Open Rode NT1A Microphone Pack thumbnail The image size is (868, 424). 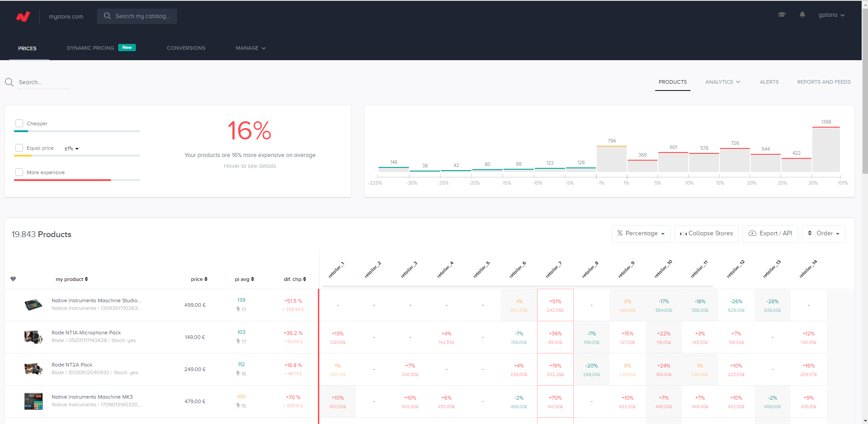[x=33, y=337]
